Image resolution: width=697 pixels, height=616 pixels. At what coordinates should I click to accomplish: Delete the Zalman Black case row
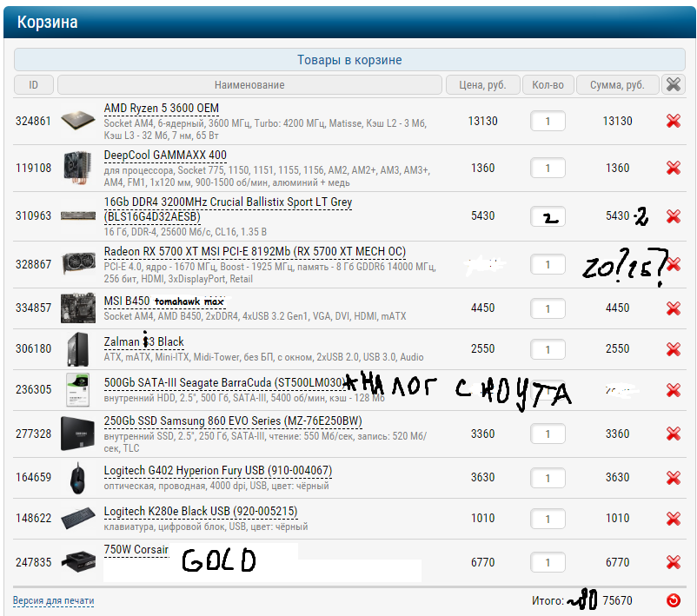pyautogui.click(x=674, y=349)
